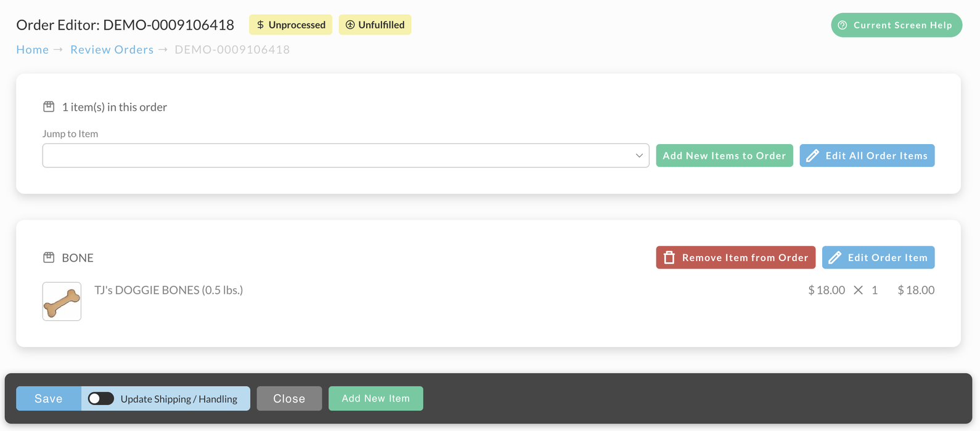The height and width of the screenshot is (431, 980).
Task: Click the Remove Item from Order label text
Action: (745, 258)
